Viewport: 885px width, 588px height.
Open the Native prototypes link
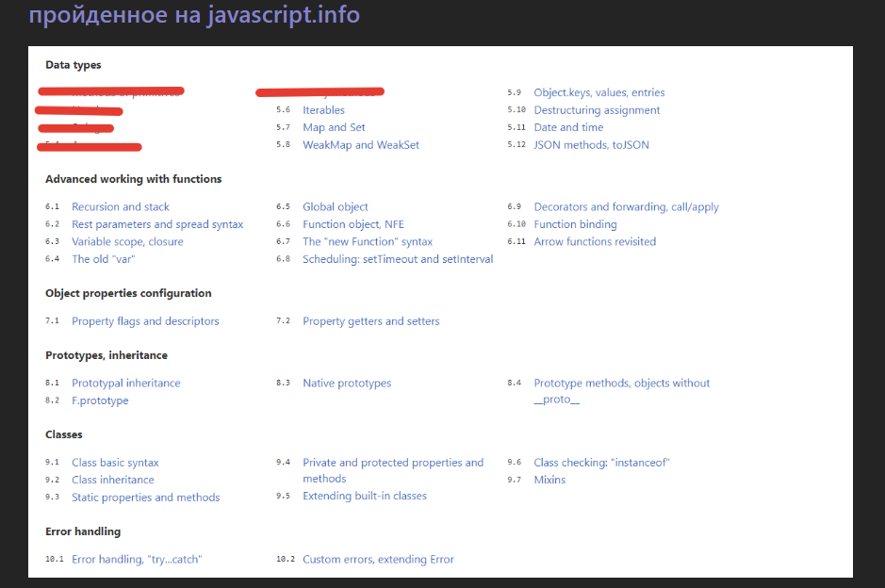point(347,384)
